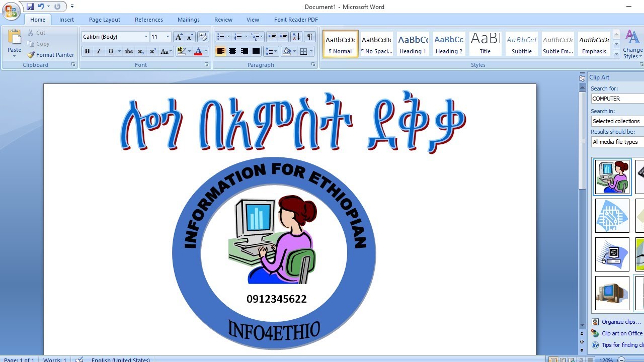The image size is (644, 362).
Task: Save the document from Quick Access toolbar
Action: click(x=30, y=7)
